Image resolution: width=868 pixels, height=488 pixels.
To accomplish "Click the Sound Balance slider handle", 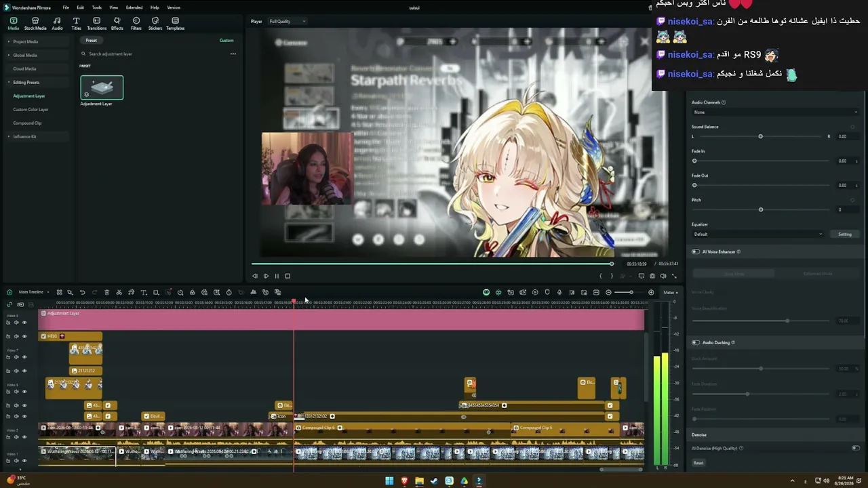I will point(760,136).
